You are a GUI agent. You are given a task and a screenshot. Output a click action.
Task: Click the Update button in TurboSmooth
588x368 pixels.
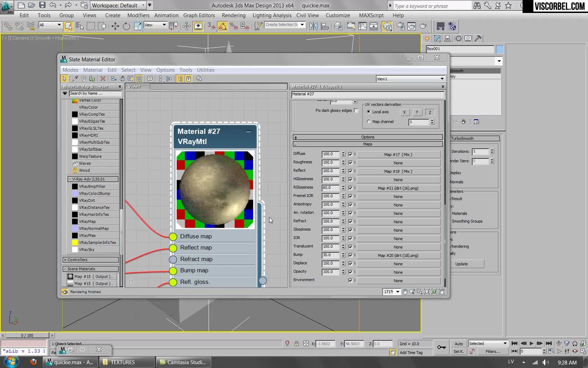462,264
